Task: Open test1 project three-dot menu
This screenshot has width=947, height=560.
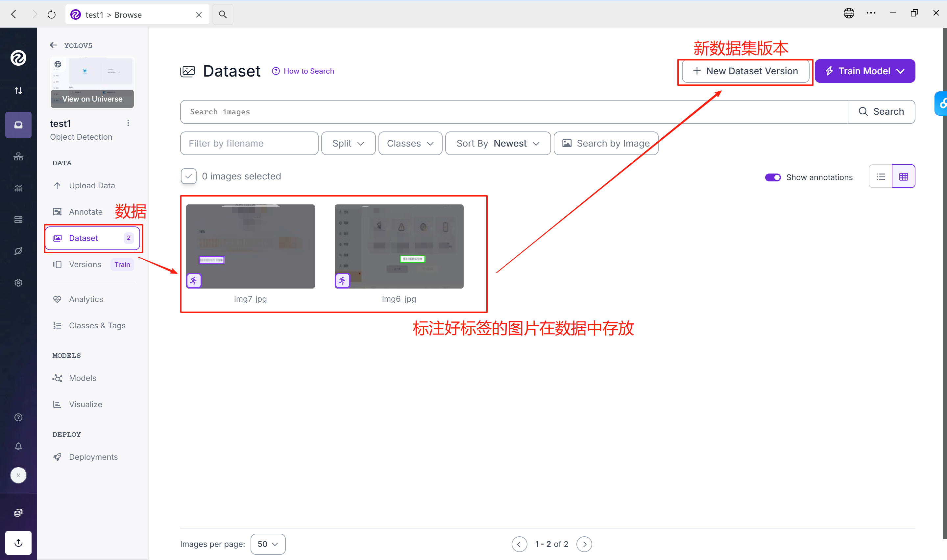Action: (x=128, y=123)
